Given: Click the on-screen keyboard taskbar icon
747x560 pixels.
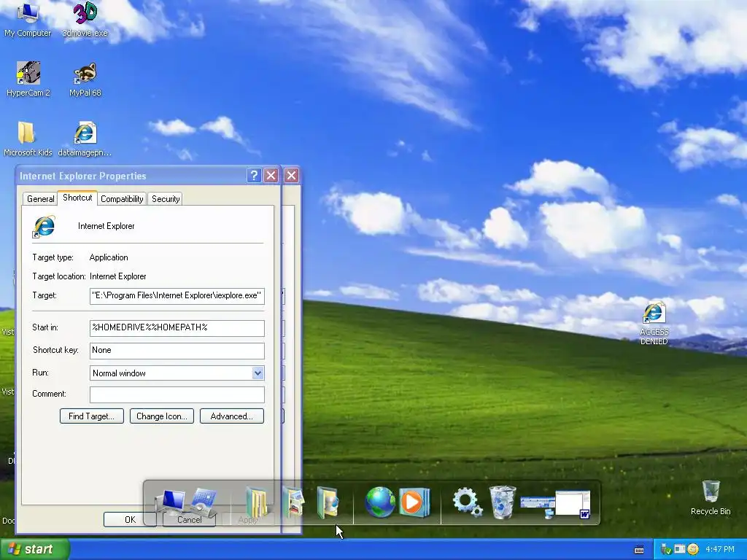Looking at the screenshot, I should [639, 550].
